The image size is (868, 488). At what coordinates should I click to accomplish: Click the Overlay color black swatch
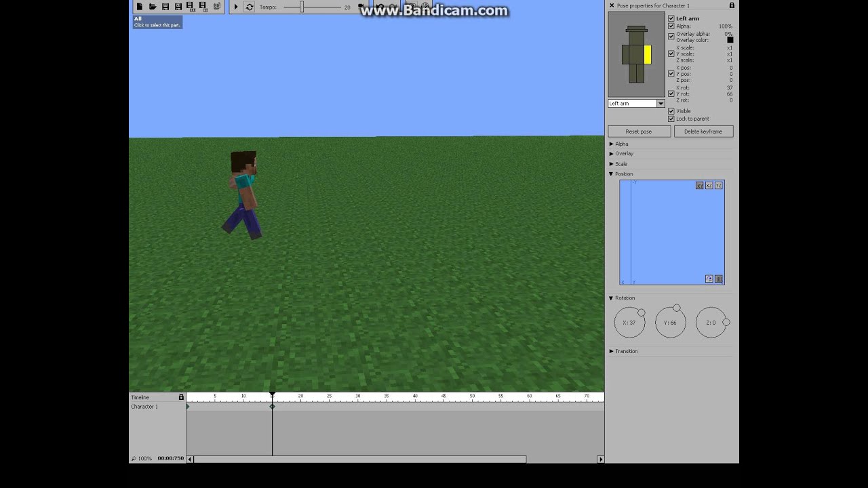[x=730, y=40]
